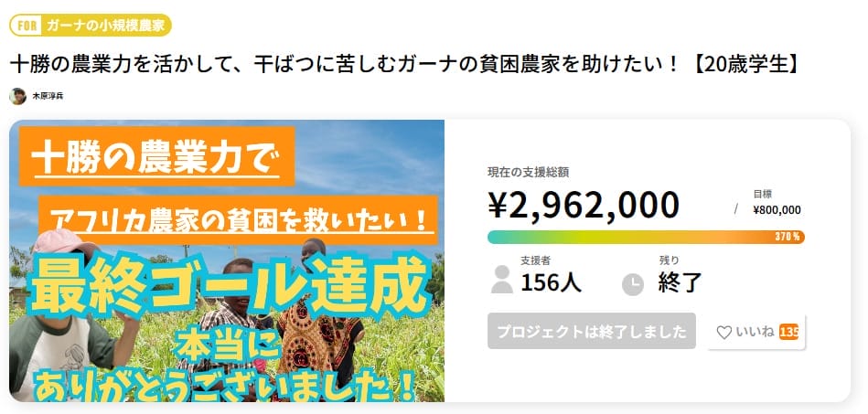Screen dimensions: 868x414
Task: Click the 終了 remaining time status
Action: tap(680, 282)
